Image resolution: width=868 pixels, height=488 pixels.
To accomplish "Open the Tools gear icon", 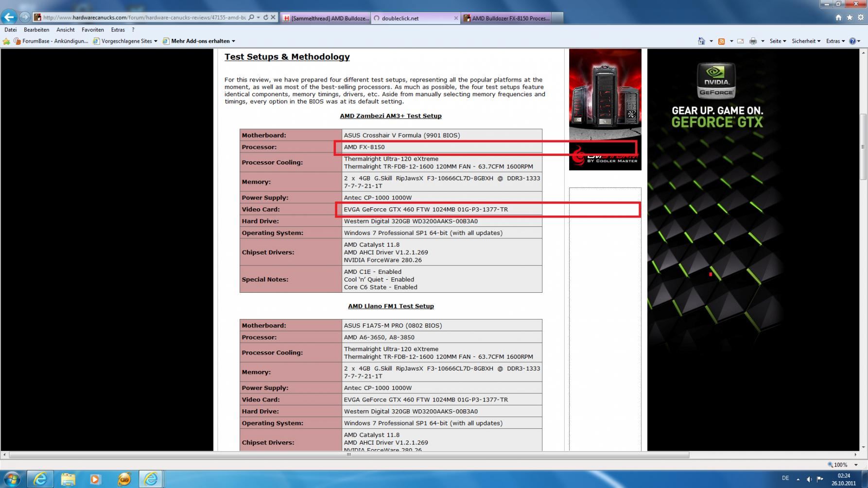I will [x=861, y=17].
